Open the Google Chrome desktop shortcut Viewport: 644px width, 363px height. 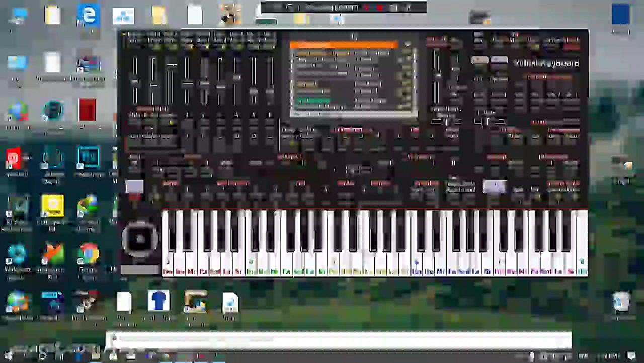88,254
